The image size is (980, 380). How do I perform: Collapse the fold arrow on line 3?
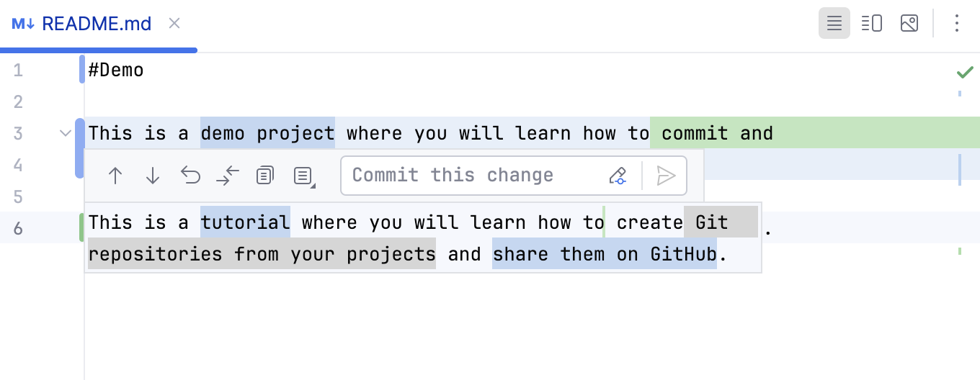tap(66, 133)
